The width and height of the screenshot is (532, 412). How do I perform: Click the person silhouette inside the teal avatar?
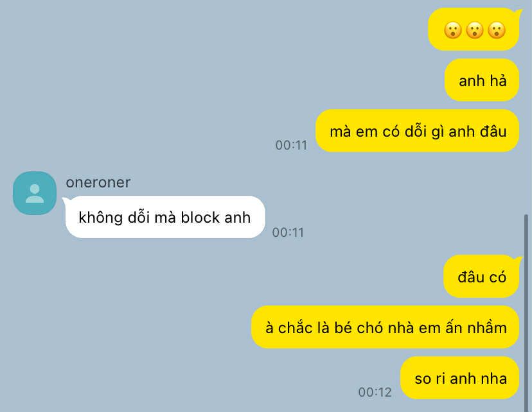click(x=35, y=193)
